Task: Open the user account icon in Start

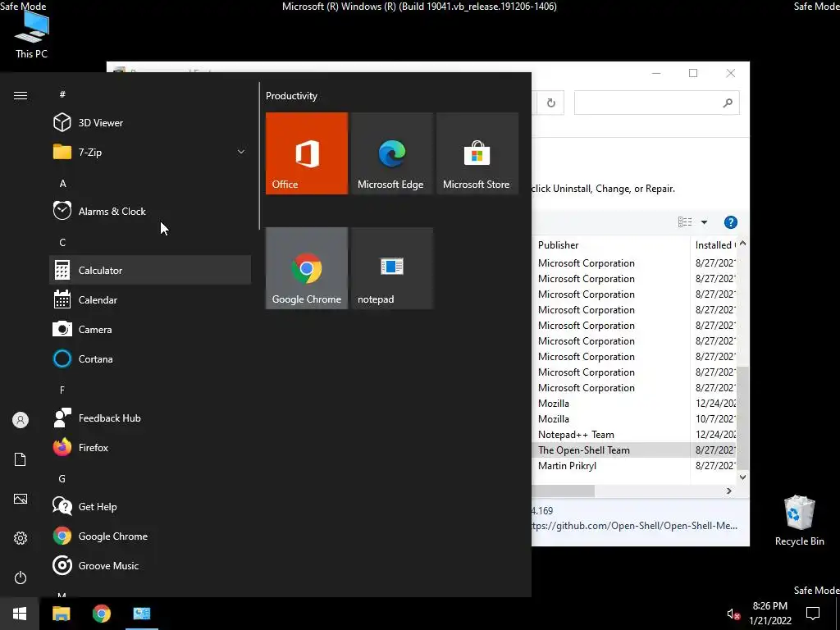Action: pyautogui.click(x=21, y=420)
